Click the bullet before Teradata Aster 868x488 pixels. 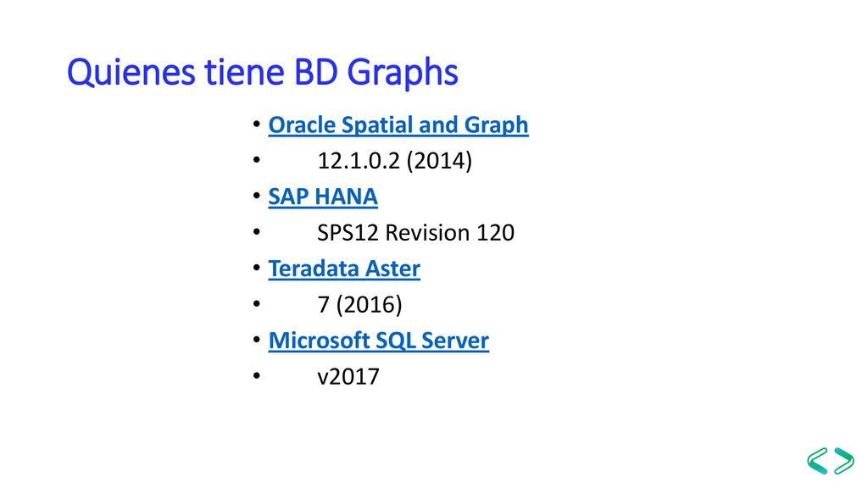point(256,268)
